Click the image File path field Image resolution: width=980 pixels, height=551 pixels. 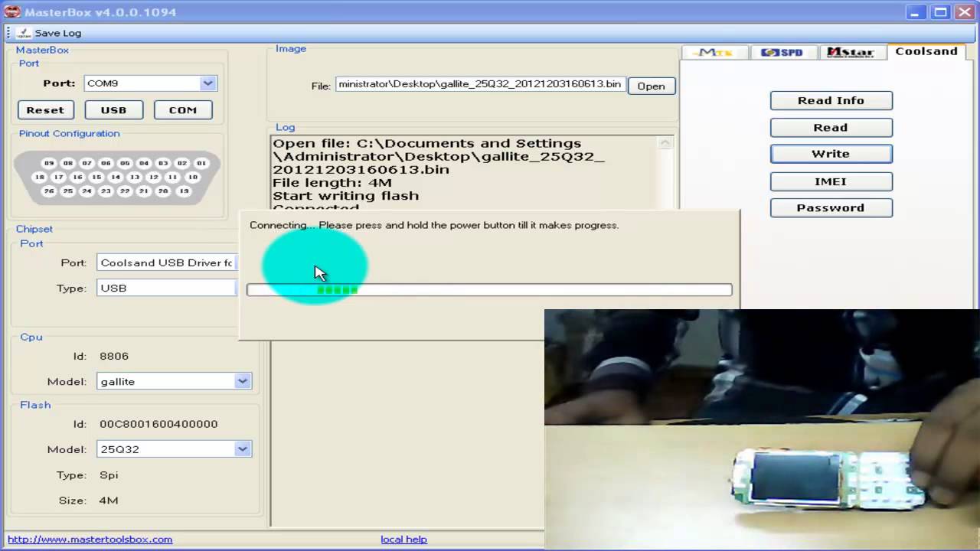(480, 84)
